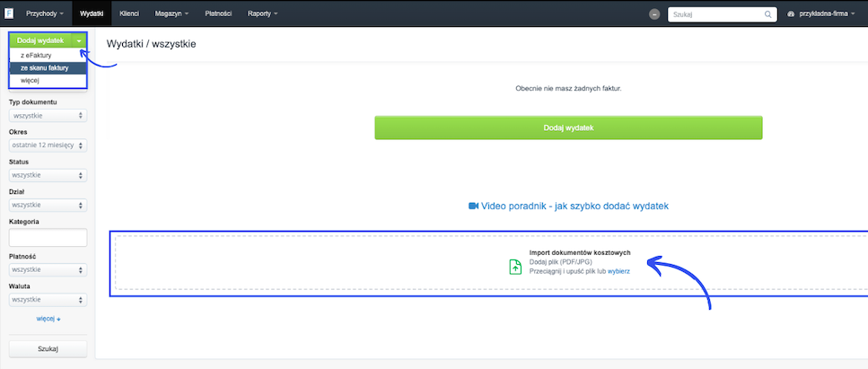Click the Dodaj wydatek split-button arrow
The image size is (868, 369).
coord(79,41)
